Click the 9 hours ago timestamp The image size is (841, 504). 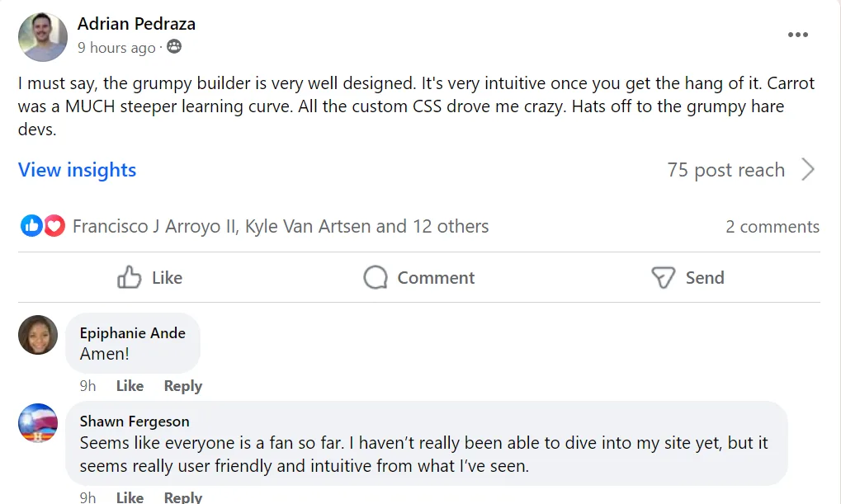116,48
